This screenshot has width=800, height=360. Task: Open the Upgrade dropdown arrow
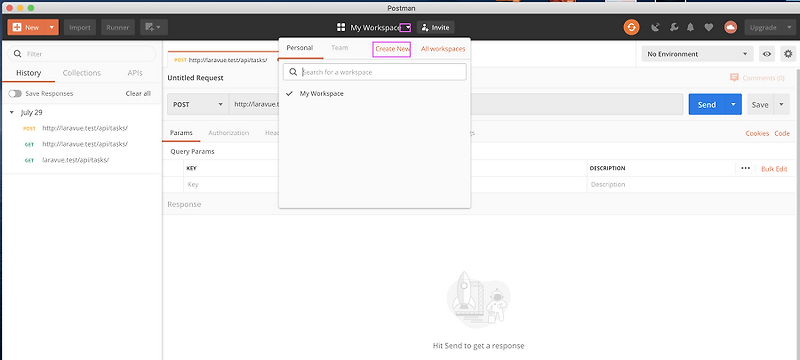pyautogui.click(x=789, y=28)
